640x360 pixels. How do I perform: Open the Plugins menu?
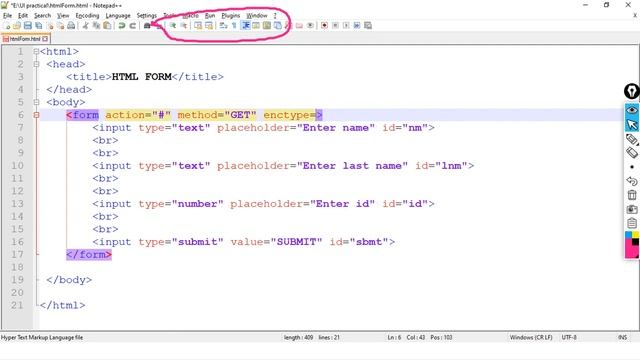[x=231, y=16]
